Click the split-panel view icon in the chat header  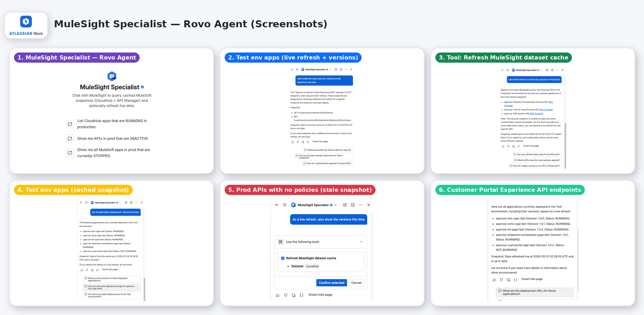[353, 205]
